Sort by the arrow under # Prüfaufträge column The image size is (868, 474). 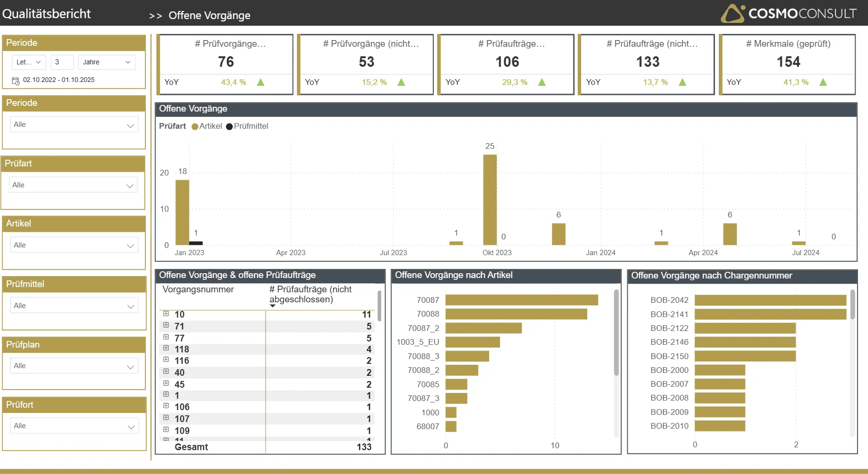click(273, 306)
